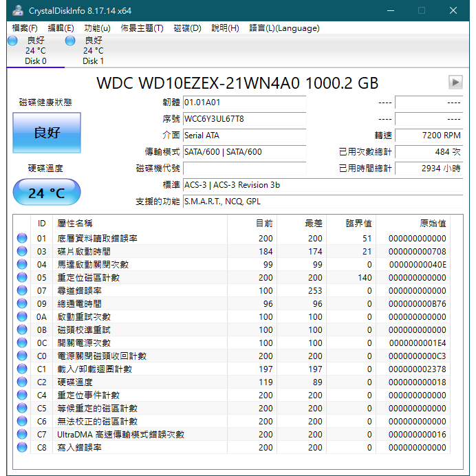Click raw value 0000000001E4
Viewport: 476px width, 476px height.
pyautogui.click(x=418, y=343)
